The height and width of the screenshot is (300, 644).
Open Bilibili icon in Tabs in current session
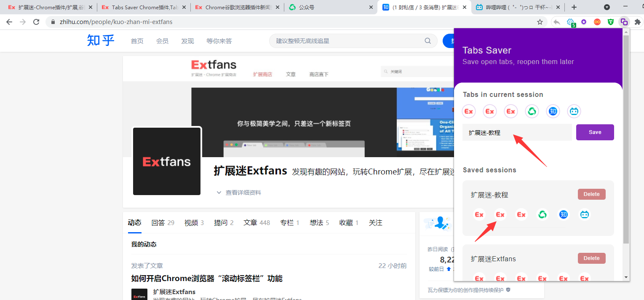click(574, 111)
